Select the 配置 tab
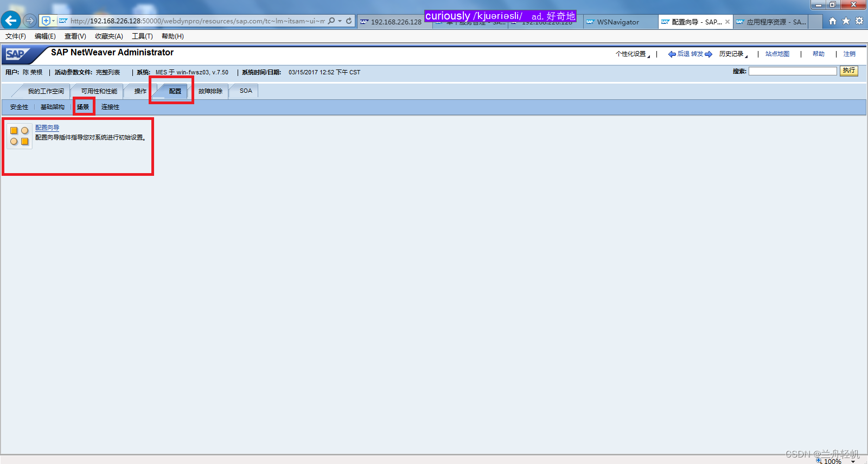Screen dimensions: 868x464 (175, 91)
